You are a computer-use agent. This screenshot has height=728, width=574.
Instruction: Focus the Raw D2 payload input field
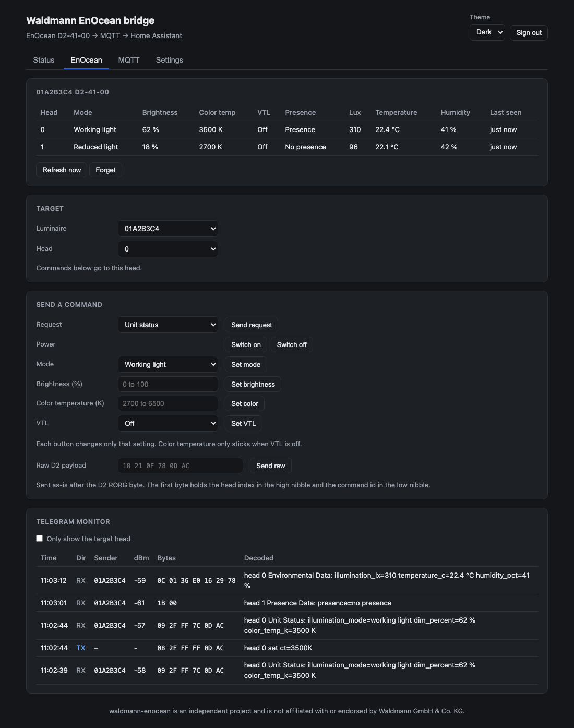[181, 466]
